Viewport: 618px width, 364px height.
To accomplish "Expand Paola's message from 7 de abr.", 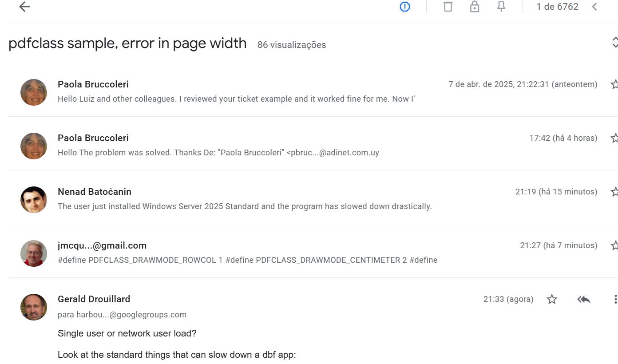I will [x=236, y=99].
